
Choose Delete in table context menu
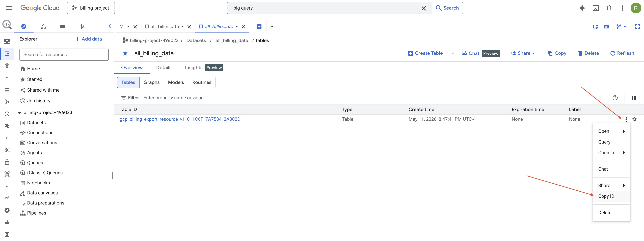coord(611,213)
